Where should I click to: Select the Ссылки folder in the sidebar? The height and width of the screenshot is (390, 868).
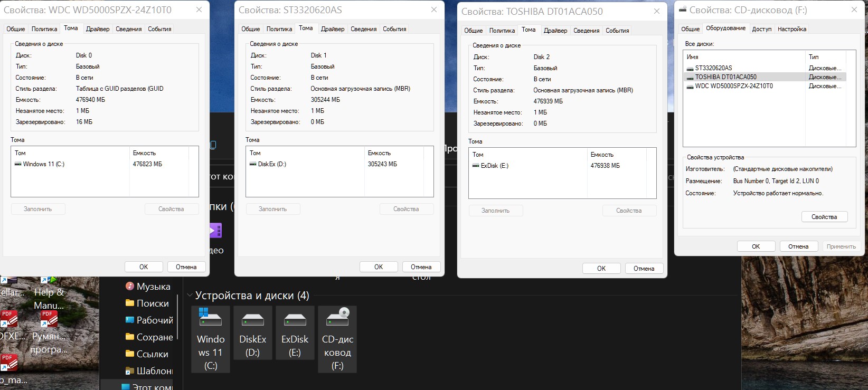click(152, 354)
